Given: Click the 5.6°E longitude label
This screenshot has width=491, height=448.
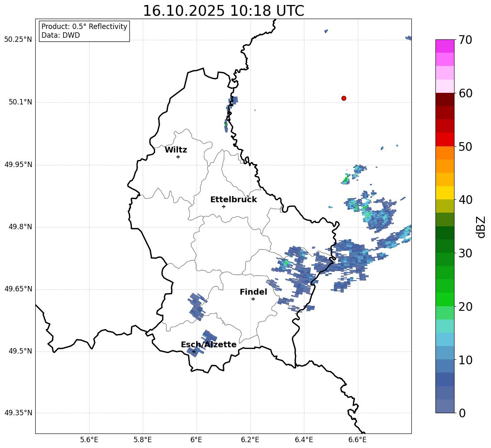Looking at the screenshot, I should pos(89,440).
